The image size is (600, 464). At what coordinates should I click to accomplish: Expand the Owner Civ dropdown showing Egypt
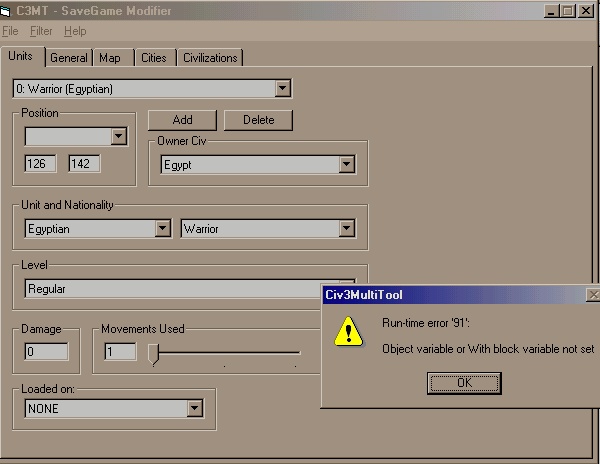(x=346, y=165)
